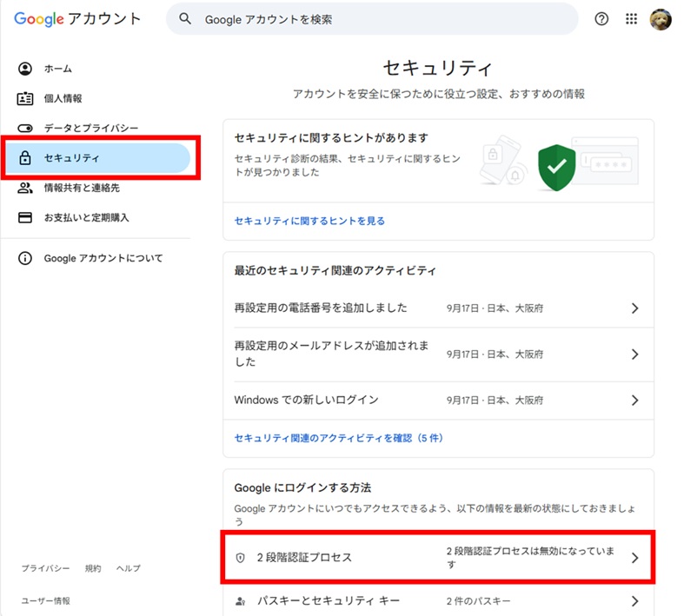Open データとプライバシー sidebar item
This screenshot has height=616, width=684.
(x=90, y=128)
